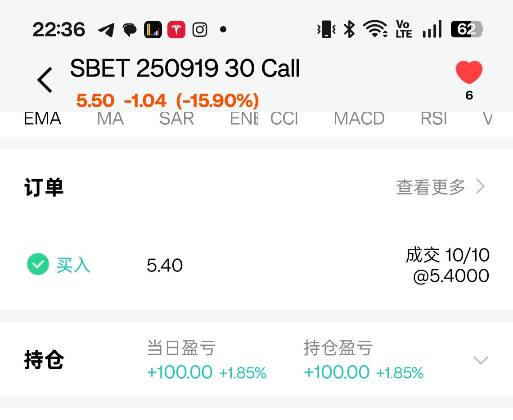Tap the Wi-Fi status icon
This screenshot has height=420, width=513.
pyautogui.click(x=375, y=29)
